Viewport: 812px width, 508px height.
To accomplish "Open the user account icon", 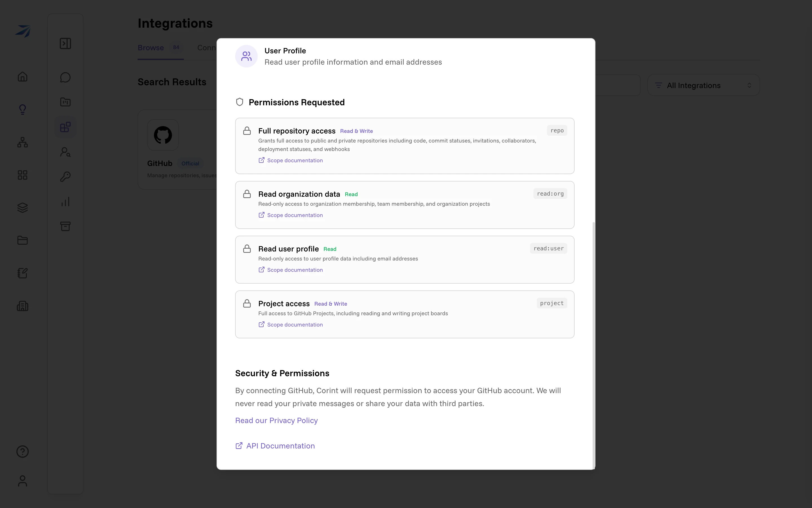I will point(23,481).
